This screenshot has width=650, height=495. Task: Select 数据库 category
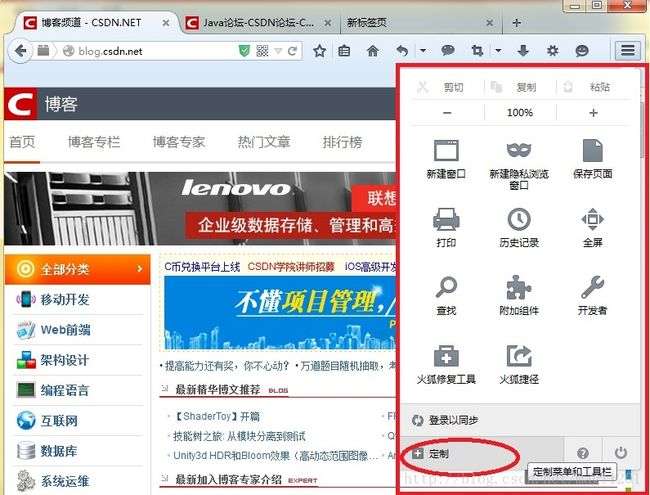pos(78,451)
